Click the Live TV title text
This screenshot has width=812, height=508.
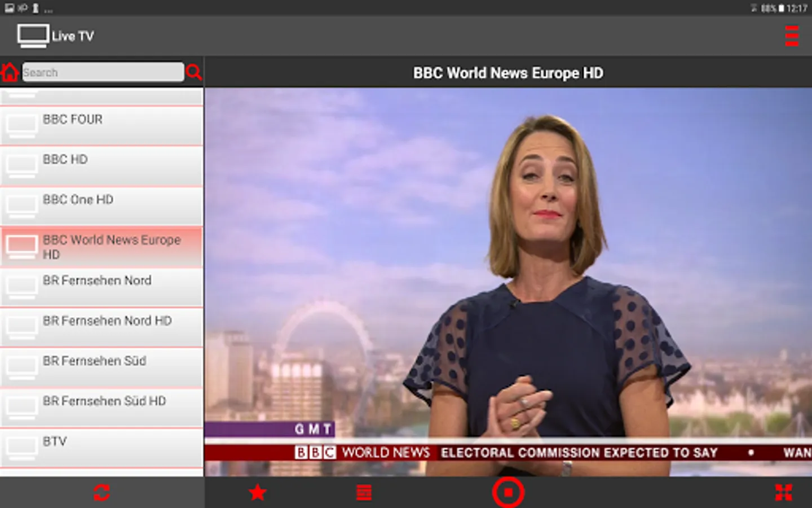pyautogui.click(x=73, y=36)
